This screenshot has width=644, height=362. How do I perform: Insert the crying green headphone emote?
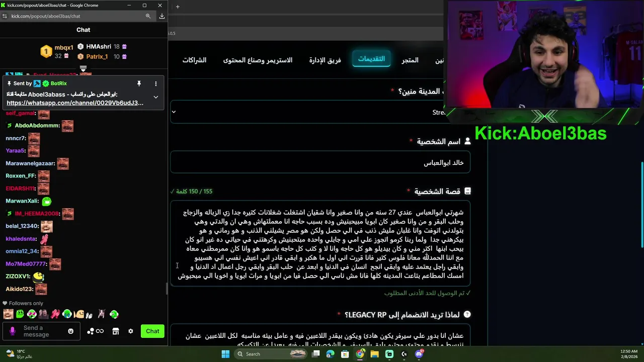(x=67, y=315)
